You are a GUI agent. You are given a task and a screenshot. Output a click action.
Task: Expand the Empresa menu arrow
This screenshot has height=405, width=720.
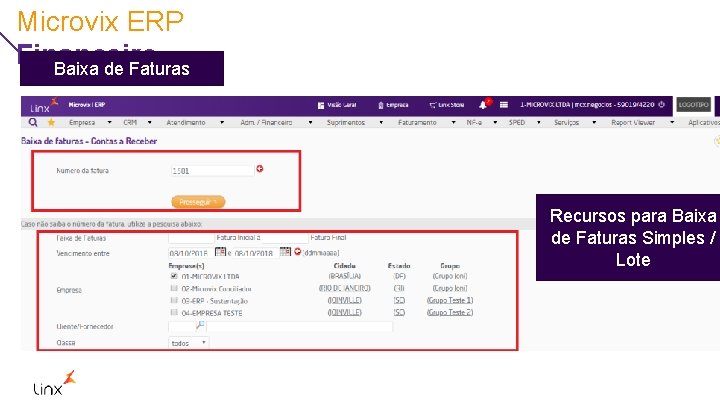(x=109, y=123)
